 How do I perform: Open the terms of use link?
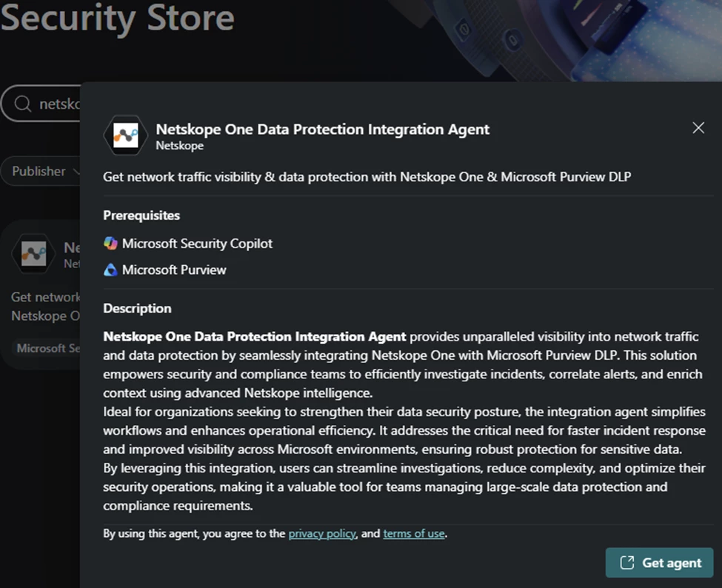point(413,533)
